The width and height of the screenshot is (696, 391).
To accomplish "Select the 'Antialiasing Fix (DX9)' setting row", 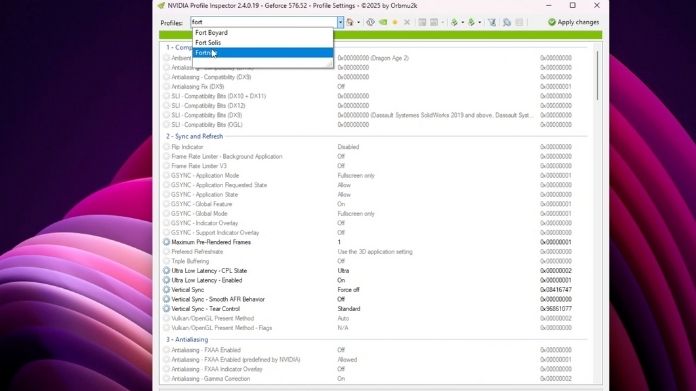I will coord(376,87).
